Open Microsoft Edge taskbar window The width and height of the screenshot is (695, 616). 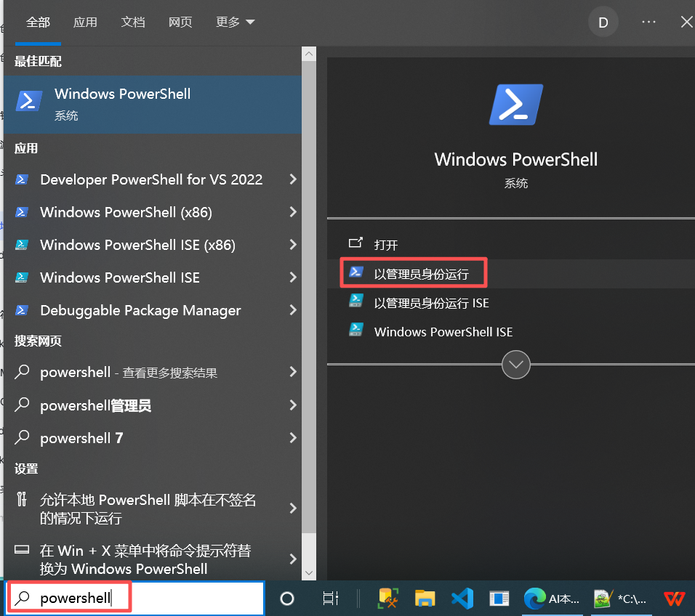[551, 599]
